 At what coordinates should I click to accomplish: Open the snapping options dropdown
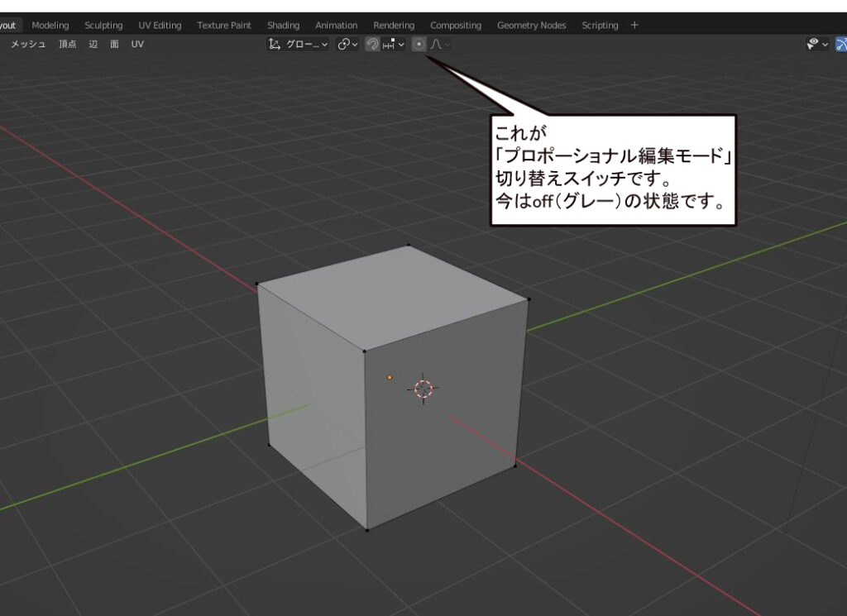(x=393, y=45)
